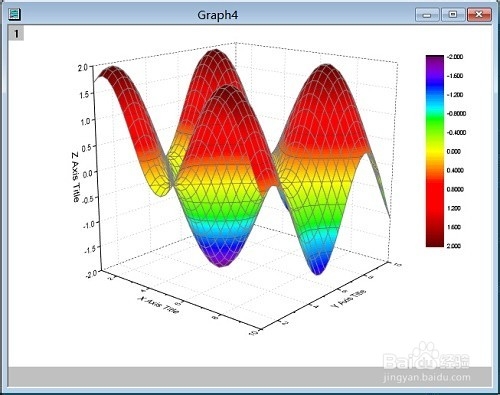Click the Z axis -1.0 tick label

coord(89,224)
